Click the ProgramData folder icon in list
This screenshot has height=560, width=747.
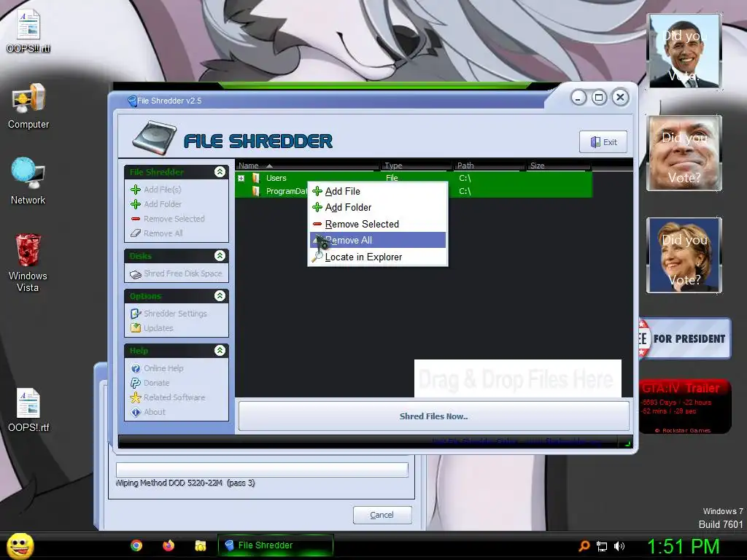(256, 191)
